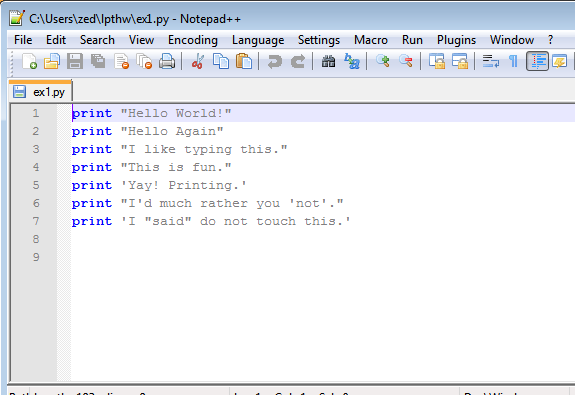575x395 pixels.
Task: Place cursor on empty line 8
Action: pyautogui.click(x=323, y=239)
